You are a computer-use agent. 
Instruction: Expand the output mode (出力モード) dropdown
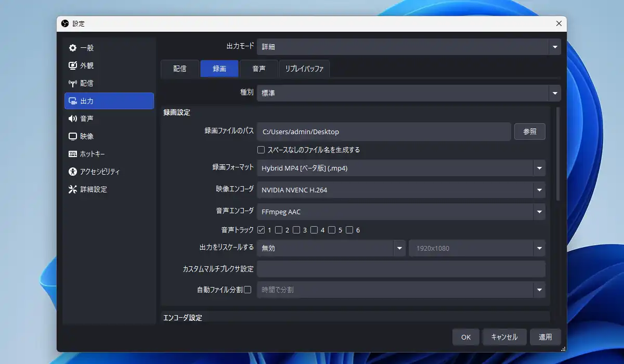coord(554,47)
